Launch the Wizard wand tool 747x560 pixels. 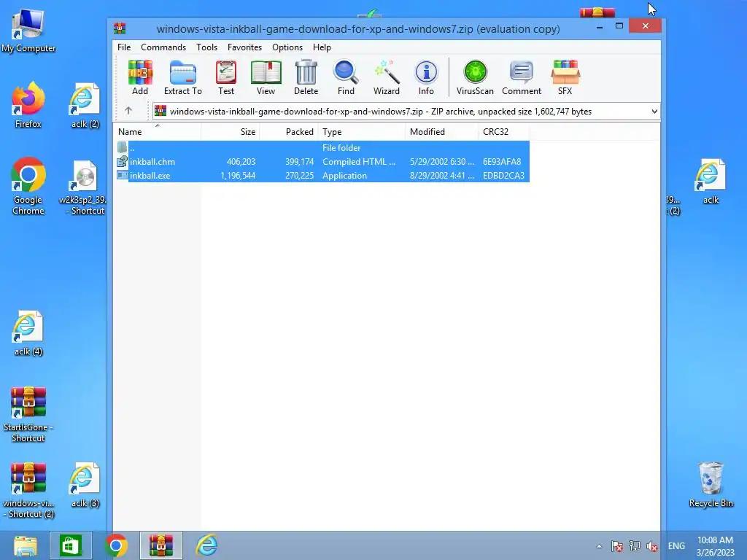pyautogui.click(x=387, y=77)
